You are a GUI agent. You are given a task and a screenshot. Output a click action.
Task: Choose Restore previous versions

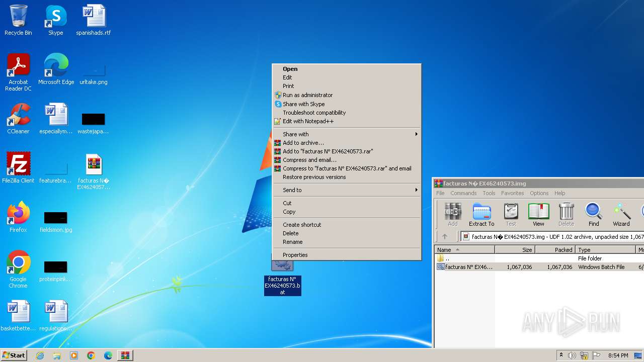tap(347, 177)
